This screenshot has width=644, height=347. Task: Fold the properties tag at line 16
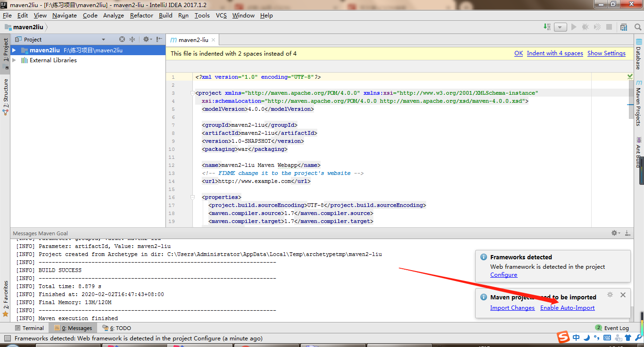point(192,197)
